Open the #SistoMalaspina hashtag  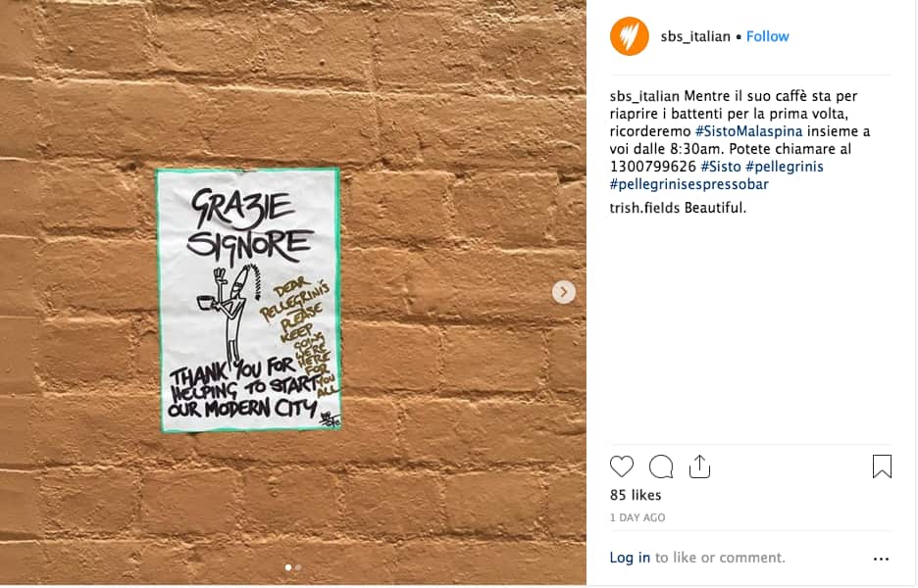click(748, 131)
